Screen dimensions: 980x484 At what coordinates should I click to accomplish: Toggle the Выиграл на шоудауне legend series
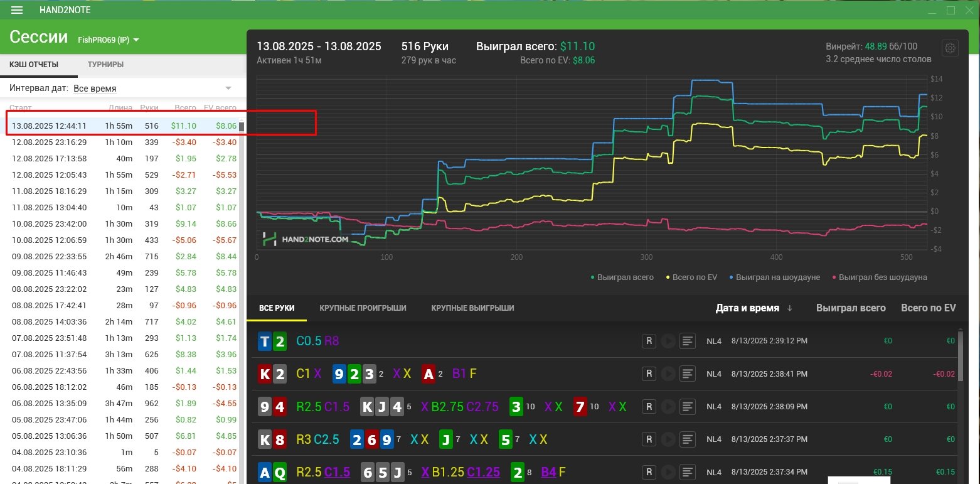775,277
